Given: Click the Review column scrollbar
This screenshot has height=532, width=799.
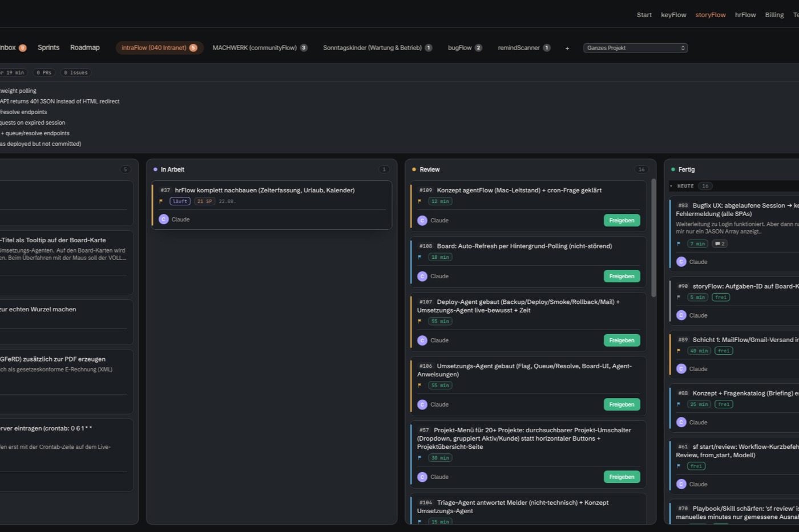Looking at the screenshot, I should 653,238.
